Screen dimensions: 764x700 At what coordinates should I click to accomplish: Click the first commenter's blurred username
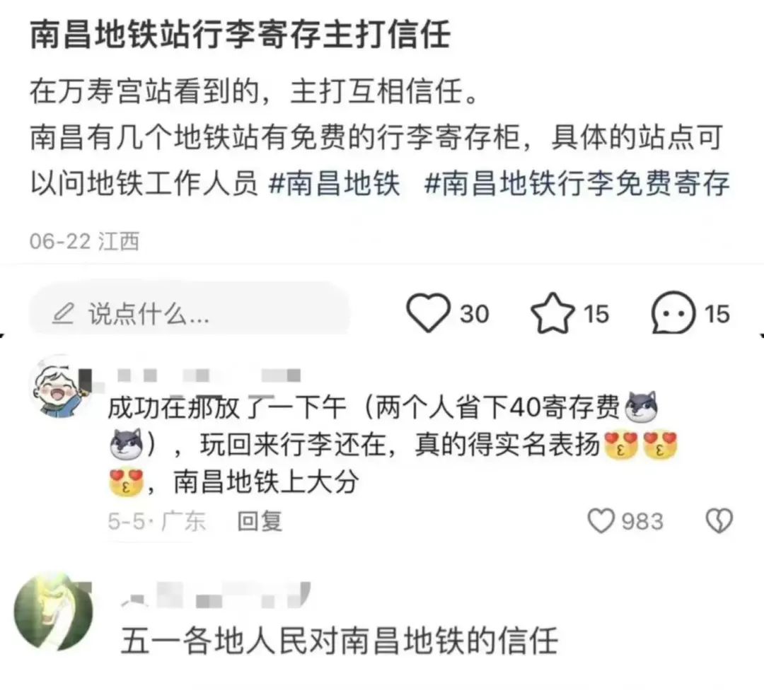[x=209, y=375]
